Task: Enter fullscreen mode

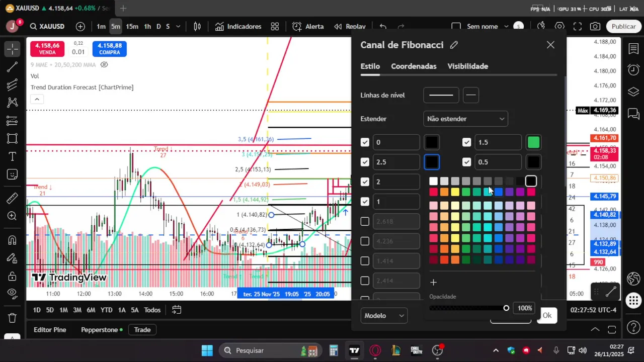Action: click(x=578, y=26)
